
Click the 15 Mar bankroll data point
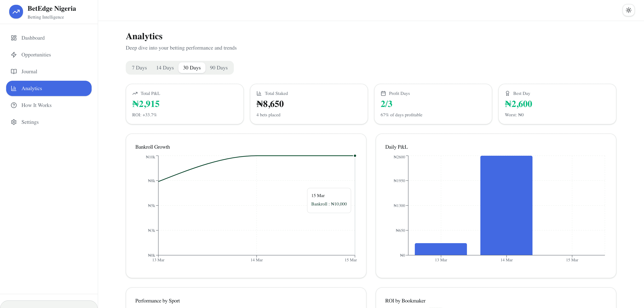click(355, 156)
